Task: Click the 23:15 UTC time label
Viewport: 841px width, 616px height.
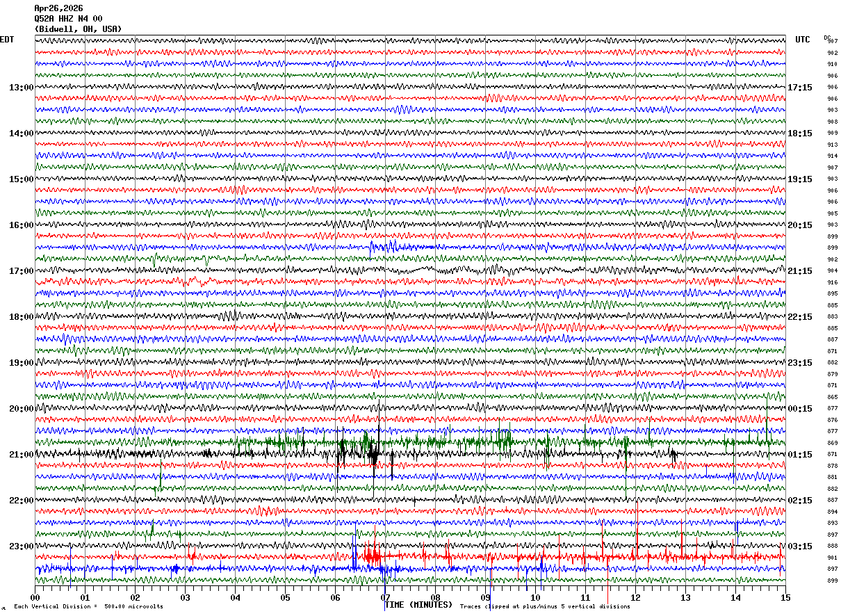Action: (800, 363)
